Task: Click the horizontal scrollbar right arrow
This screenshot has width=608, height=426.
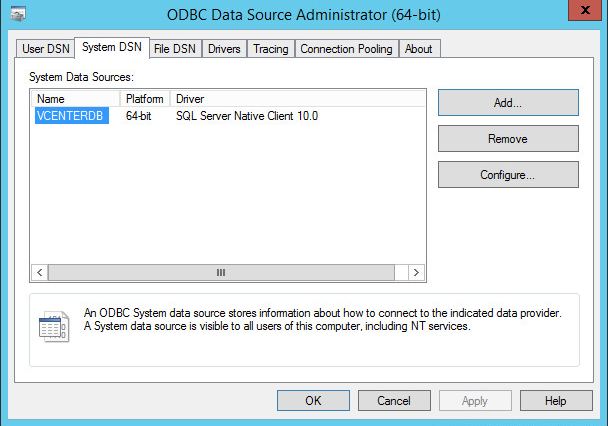Action: [417, 272]
